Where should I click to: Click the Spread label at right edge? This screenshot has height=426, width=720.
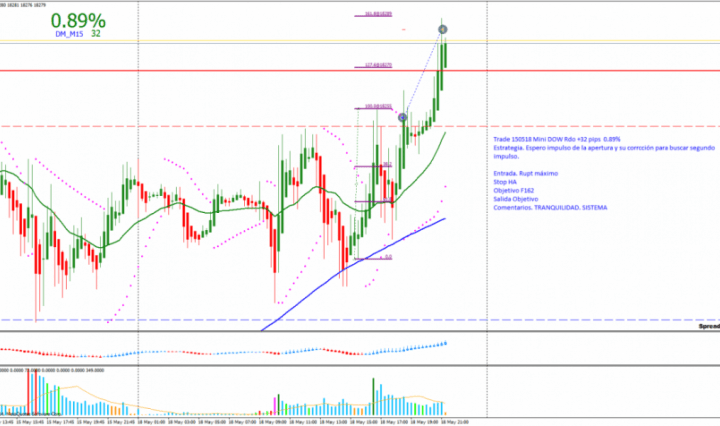point(707,327)
